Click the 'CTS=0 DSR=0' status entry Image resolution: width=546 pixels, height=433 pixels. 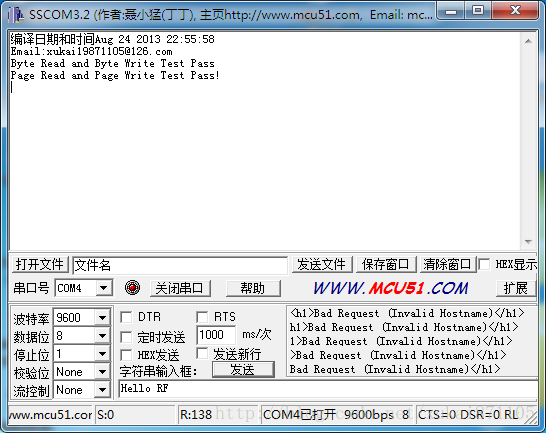click(x=476, y=415)
